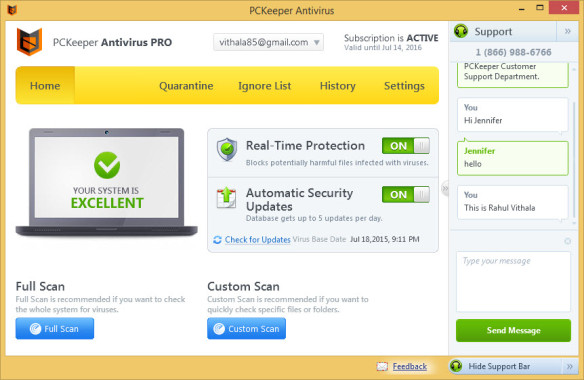Switch to the History tab
584x380 pixels.
click(337, 86)
